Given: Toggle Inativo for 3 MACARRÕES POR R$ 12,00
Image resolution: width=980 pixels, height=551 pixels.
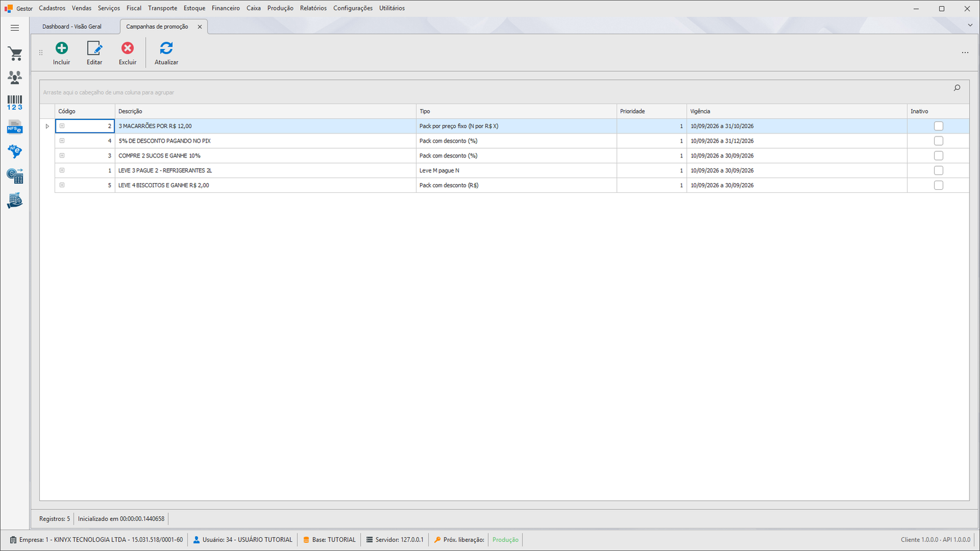Looking at the screenshot, I should click(938, 126).
